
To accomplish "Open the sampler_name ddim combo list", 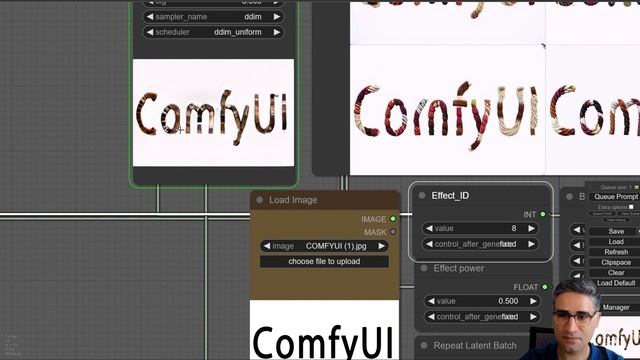I will pos(213,17).
